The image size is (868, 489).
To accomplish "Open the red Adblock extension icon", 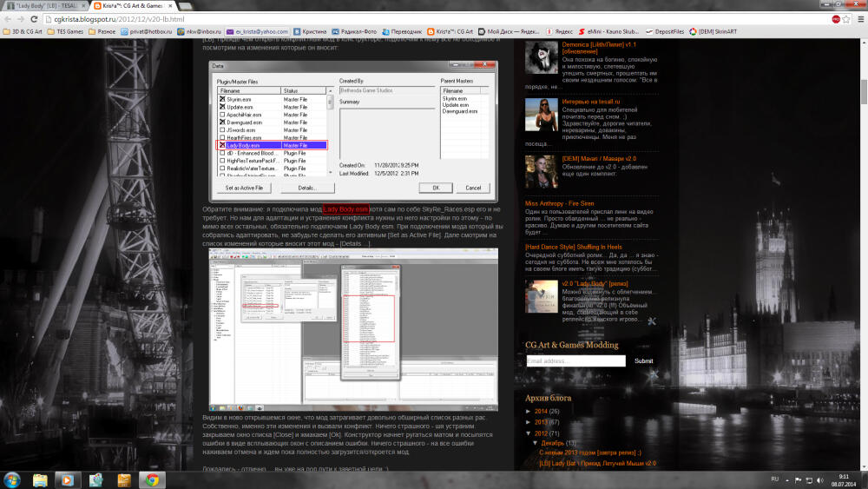I will pyautogui.click(x=835, y=19).
